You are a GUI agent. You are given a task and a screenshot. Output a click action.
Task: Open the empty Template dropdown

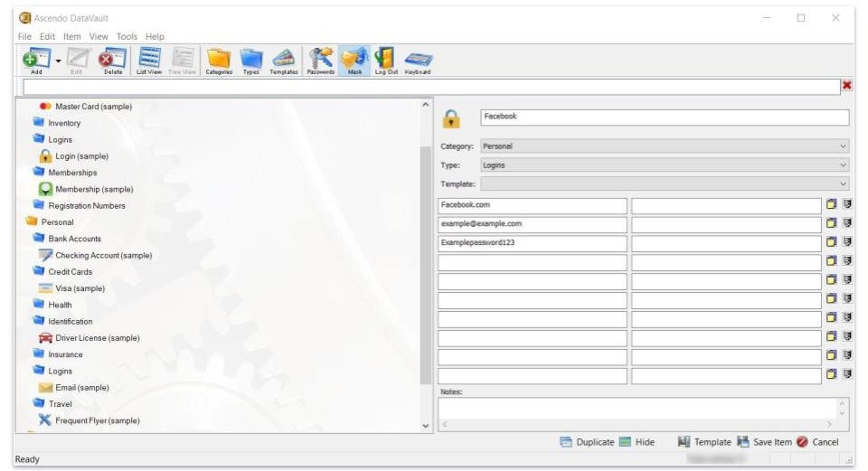665,184
